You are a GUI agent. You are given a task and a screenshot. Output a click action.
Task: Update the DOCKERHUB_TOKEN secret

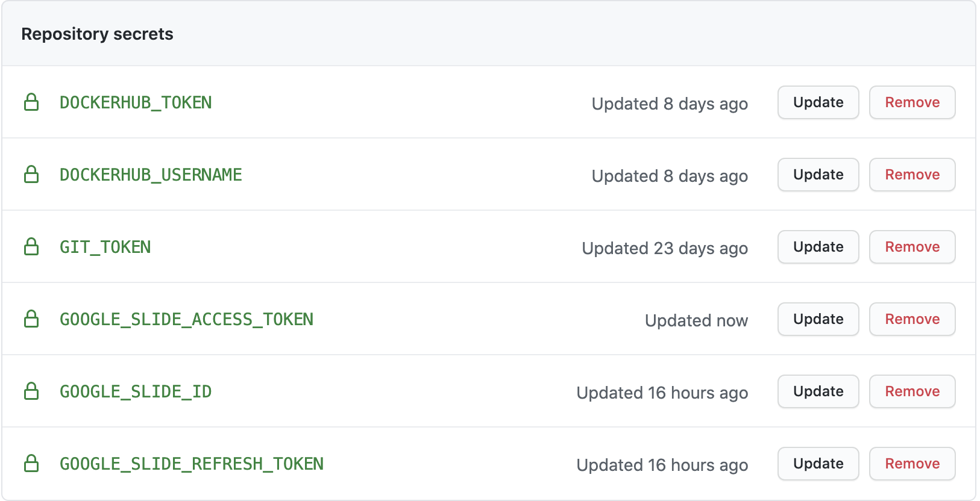click(x=818, y=102)
